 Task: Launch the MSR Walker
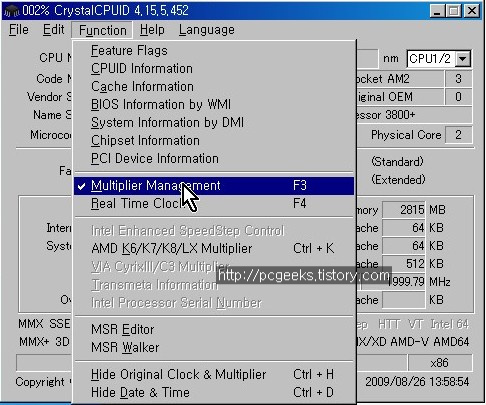coord(214,348)
